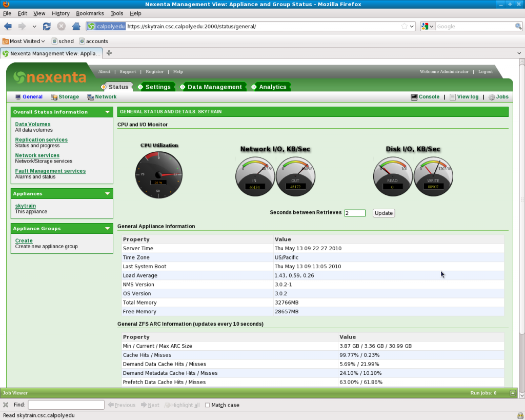Open the back/forward history dropdown
Viewport: 525px width, 420px height.
(x=34, y=27)
